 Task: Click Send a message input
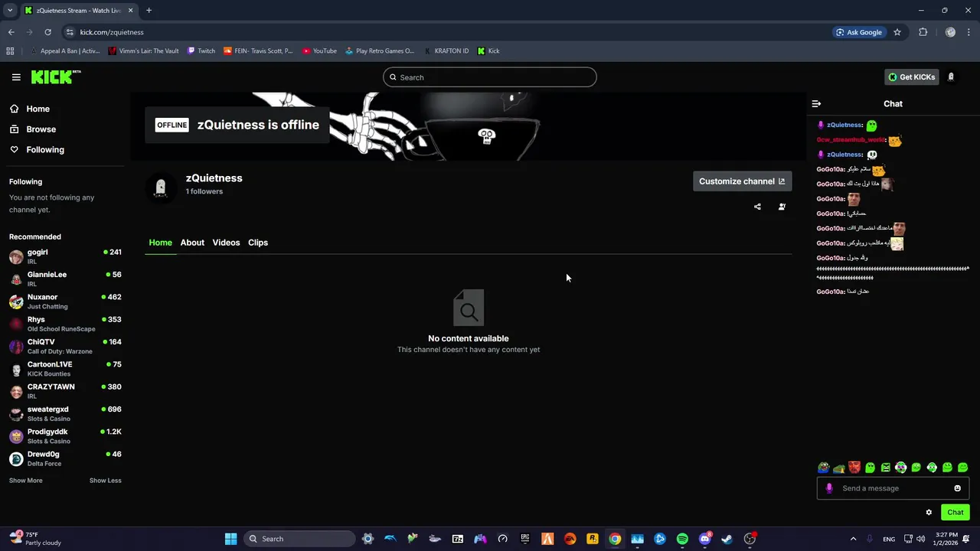pos(892,488)
